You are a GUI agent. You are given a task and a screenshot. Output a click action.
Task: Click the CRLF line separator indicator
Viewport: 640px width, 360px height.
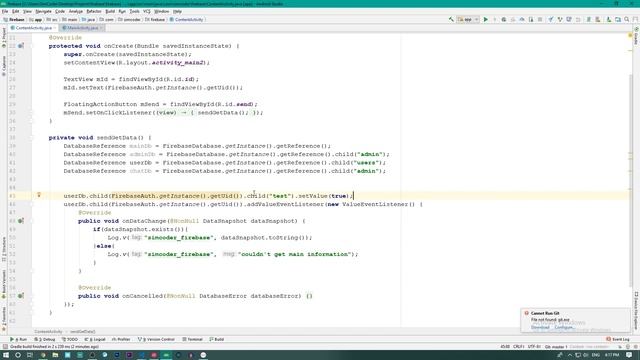518,347
